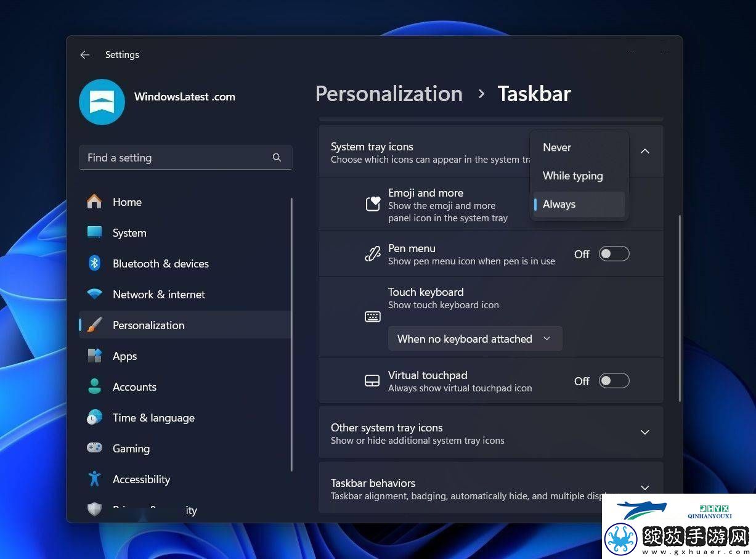Image resolution: width=756 pixels, height=559 pixels.
Task: Open Bluetooth & devices settings
Action: 185,263
